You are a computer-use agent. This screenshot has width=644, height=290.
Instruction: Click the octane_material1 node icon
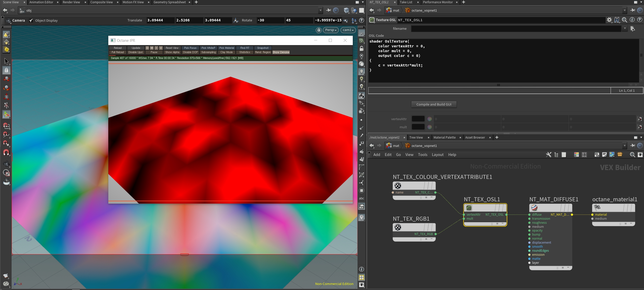(597, 208)
